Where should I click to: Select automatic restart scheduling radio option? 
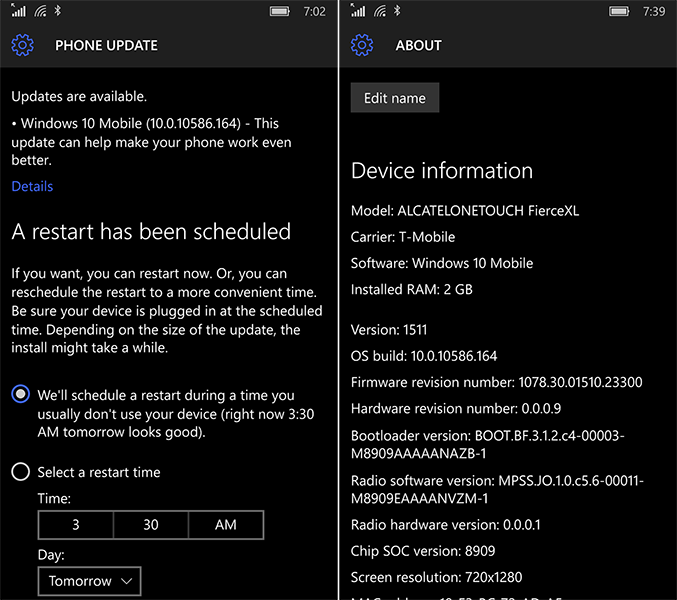[x=21, y=394]
